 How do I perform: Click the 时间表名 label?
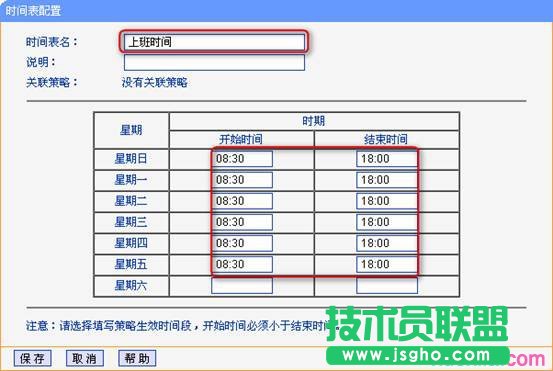click(52, 42)
